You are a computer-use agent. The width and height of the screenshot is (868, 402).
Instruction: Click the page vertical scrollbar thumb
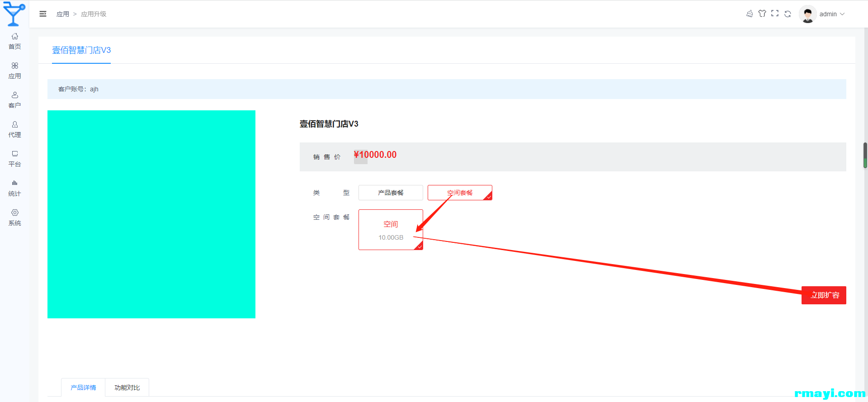[865, 155]
